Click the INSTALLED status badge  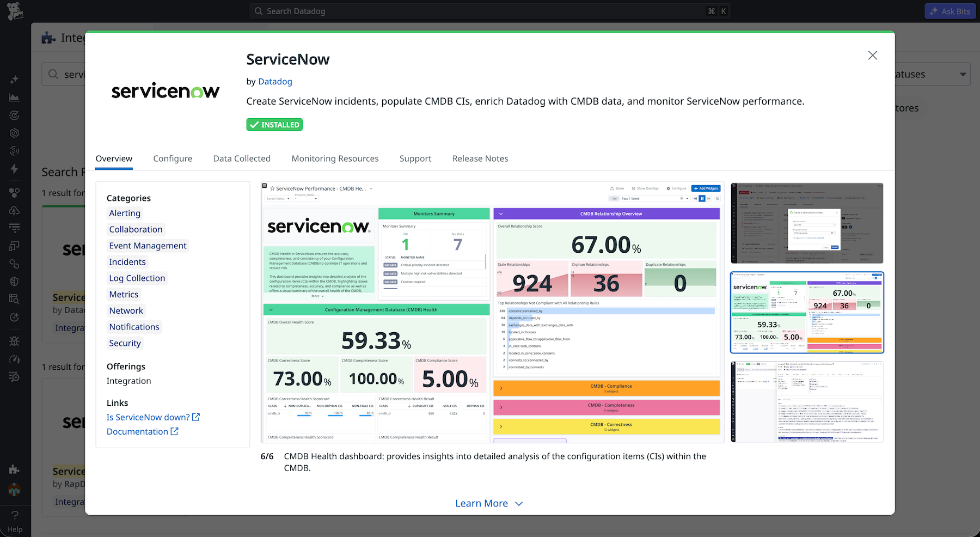(274, 125)
